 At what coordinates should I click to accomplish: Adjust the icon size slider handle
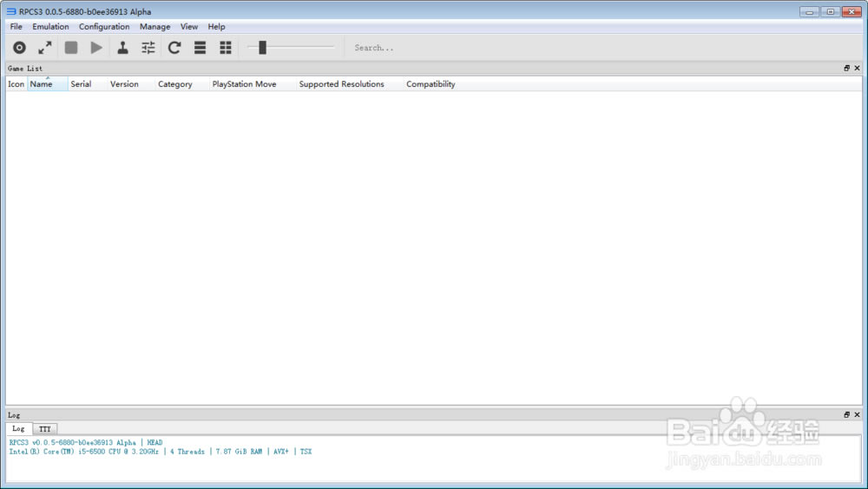tap(262, 48)
